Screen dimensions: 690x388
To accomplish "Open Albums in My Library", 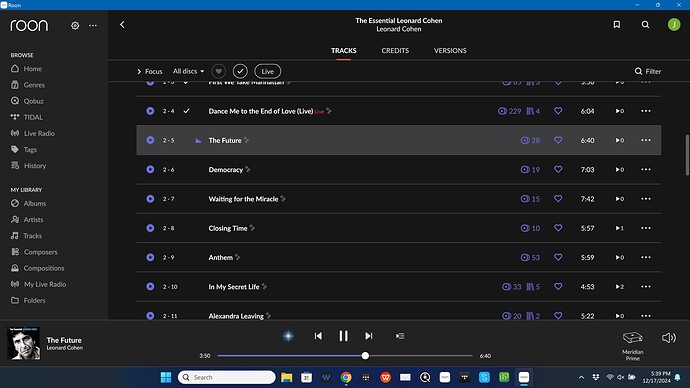I will (x=29, y=203).
